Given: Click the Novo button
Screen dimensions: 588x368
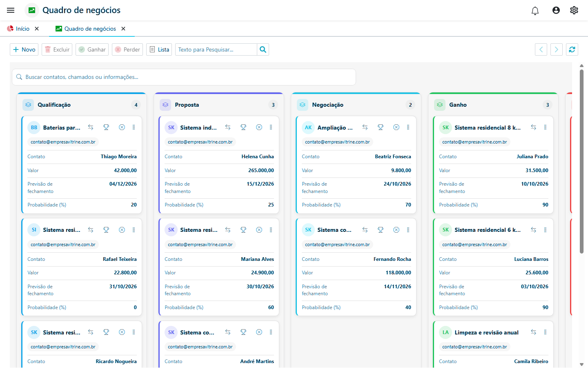Looking at the screenshot, I should [x=24, y=49].
